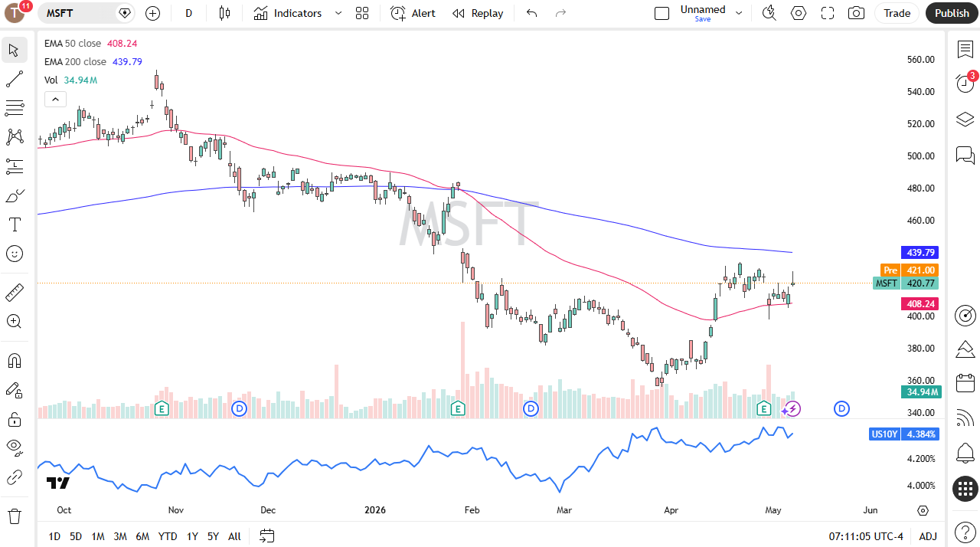
Task: Open the MSFT symbol search box
Action: pos(87,13)
